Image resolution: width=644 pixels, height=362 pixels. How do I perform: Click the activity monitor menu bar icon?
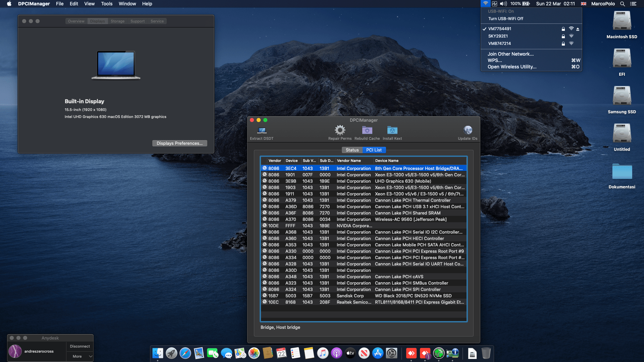point(494,4)
